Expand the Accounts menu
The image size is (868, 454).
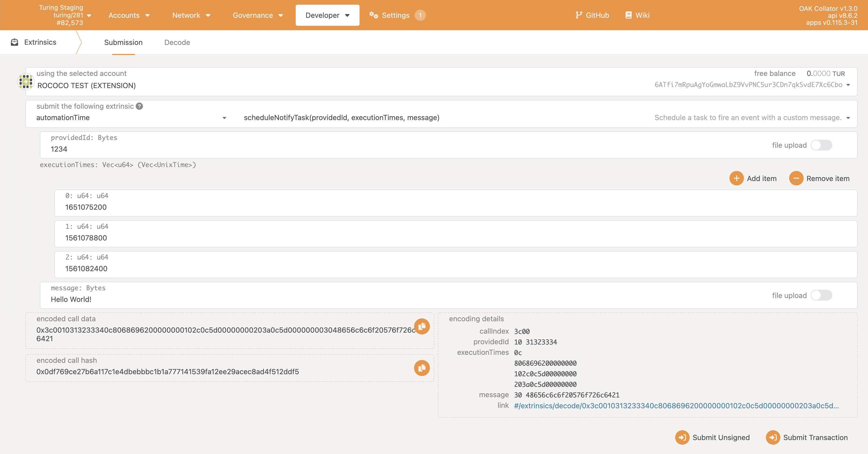click(x=129, y=15)
